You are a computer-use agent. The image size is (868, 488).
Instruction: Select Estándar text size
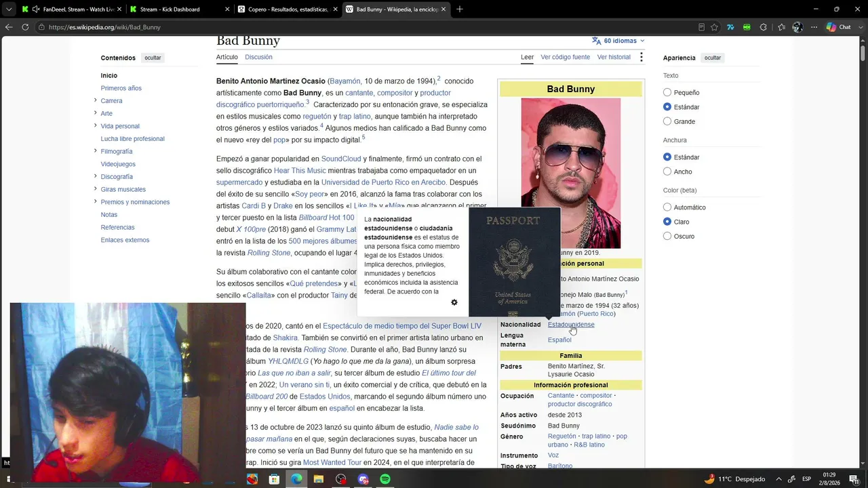tap(667, 107)
